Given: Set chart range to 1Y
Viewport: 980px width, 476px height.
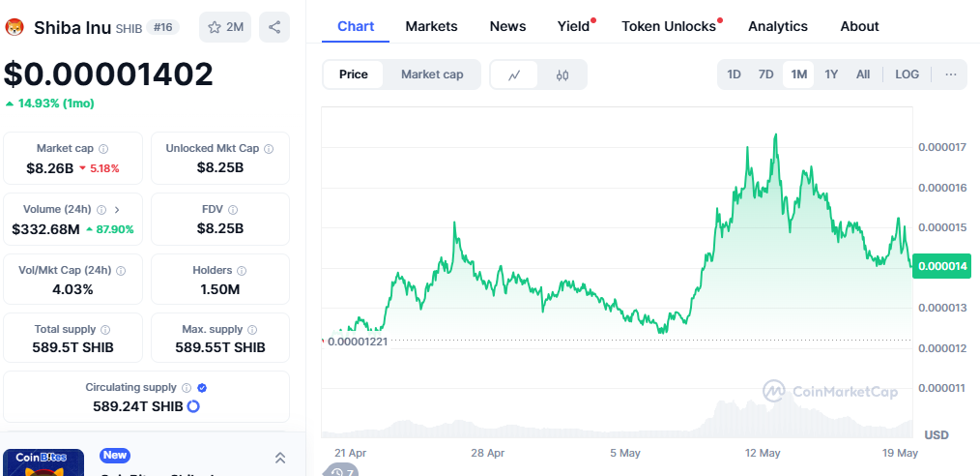Looking at the screenshot, I should pyautogui.click(x=831, y=74).
